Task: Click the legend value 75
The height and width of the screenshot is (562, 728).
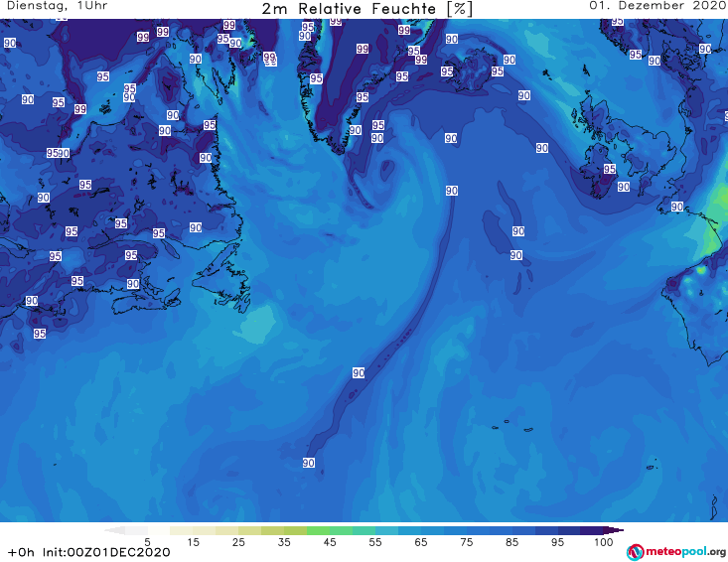Action: pyautogui.click(x=466, y=542)
